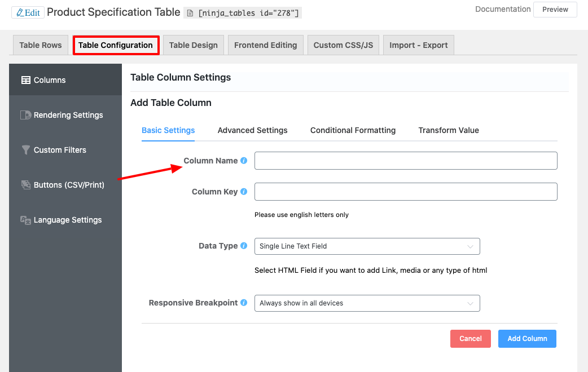Open the Data Type dropdown
This screenshot has width=588, height=372.
click(367, 246)
